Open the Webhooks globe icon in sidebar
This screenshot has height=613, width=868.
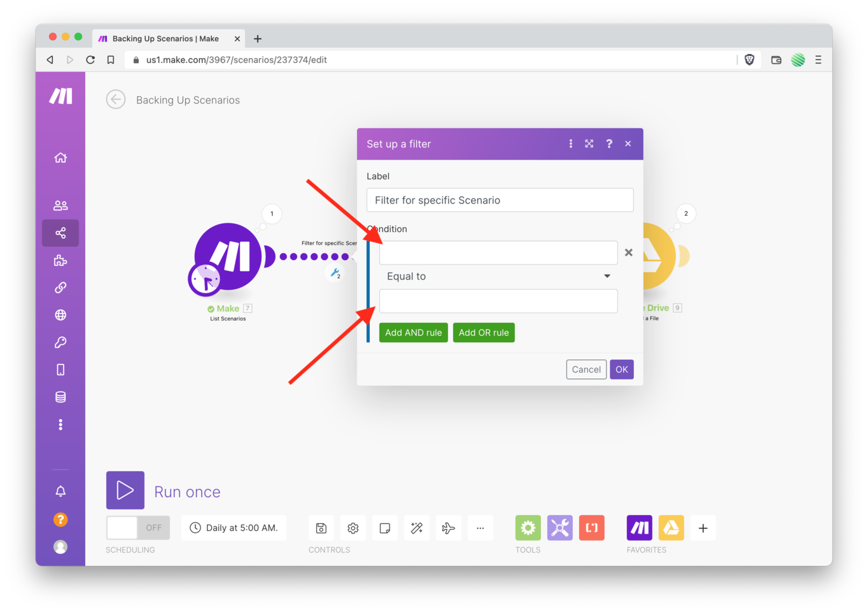point(60,315)
